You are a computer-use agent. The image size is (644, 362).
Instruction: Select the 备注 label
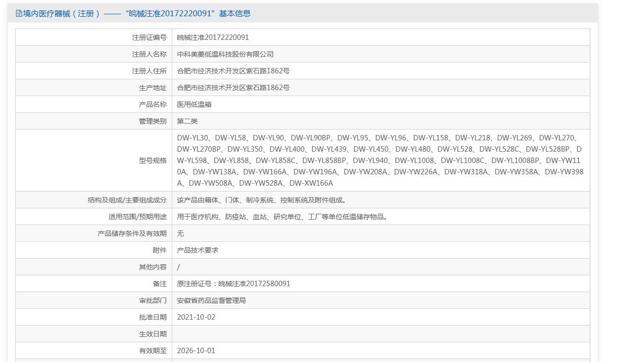(160, 284)
